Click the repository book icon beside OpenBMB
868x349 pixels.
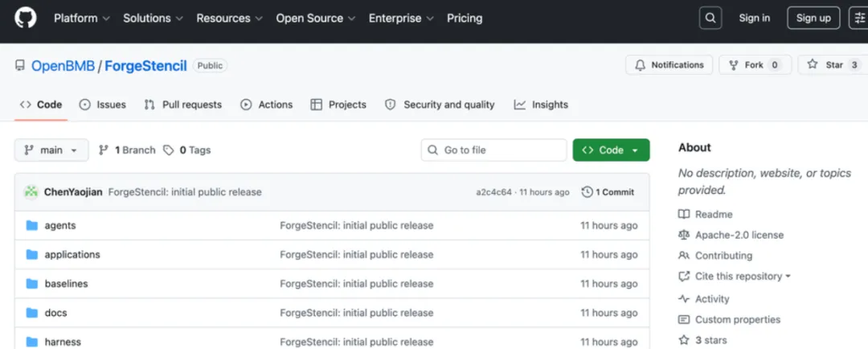click(x=20, y=65)
